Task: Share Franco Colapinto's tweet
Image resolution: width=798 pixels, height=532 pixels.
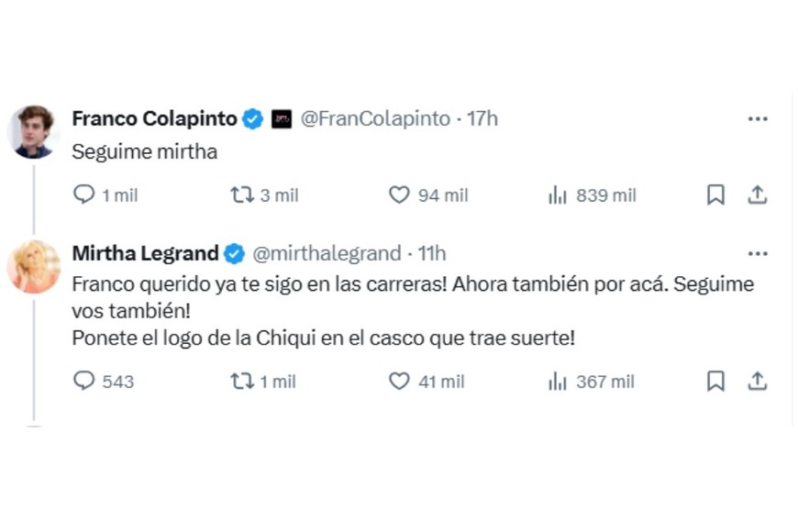Action: click(x=757, y=194)
